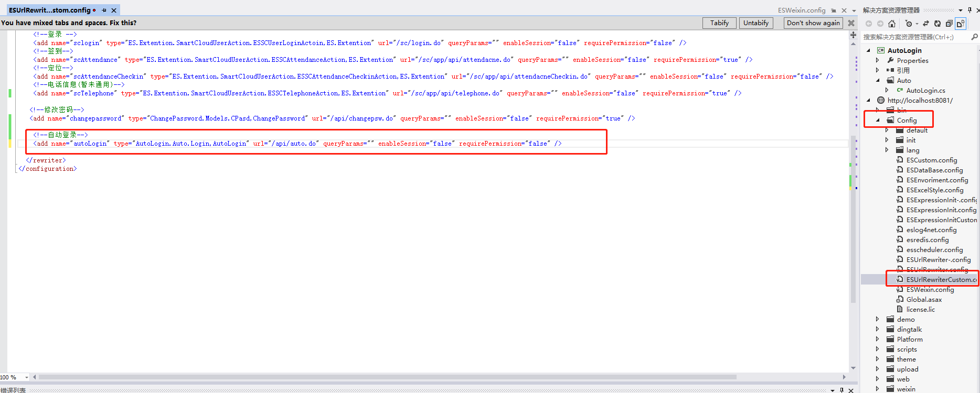Expand the dingtalk folder
980x393 pixels.
point(878,329)
